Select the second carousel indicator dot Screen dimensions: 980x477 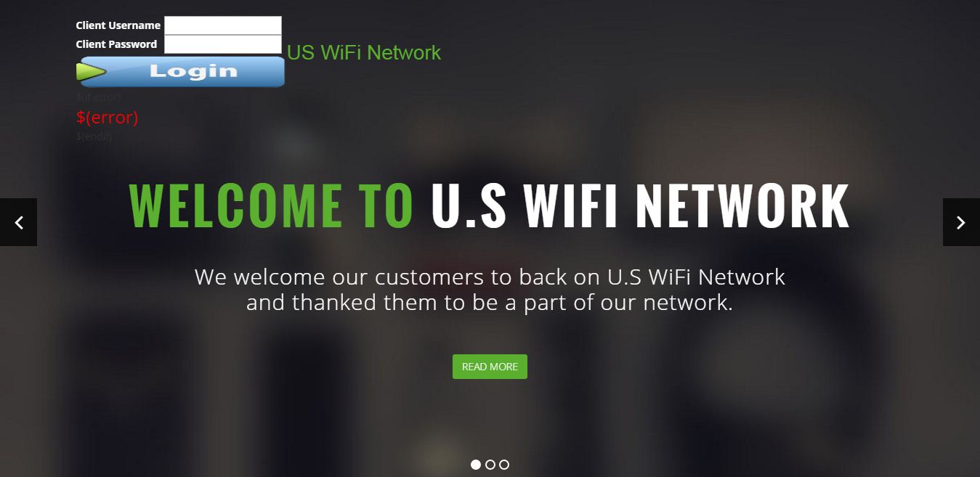click(x=490, y=465)
